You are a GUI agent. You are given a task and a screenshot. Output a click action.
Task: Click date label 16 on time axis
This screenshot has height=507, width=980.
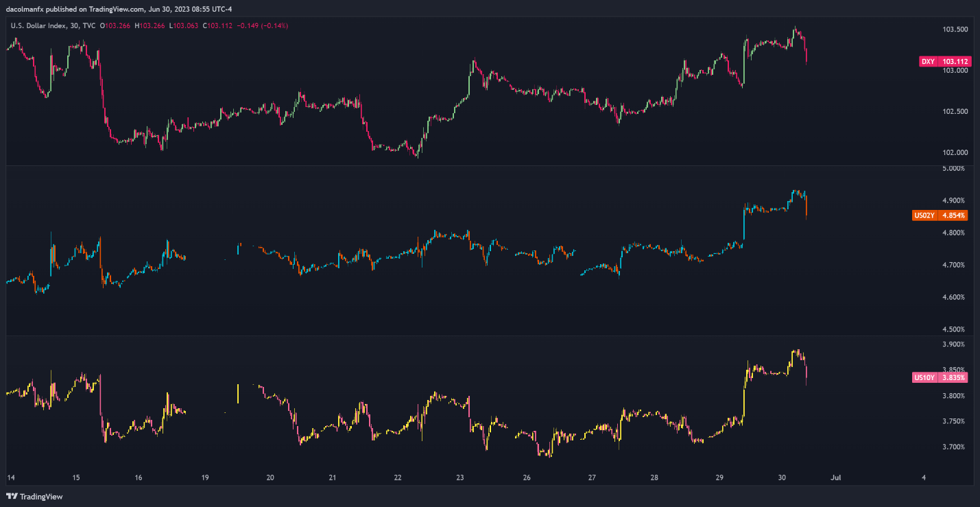139,477
